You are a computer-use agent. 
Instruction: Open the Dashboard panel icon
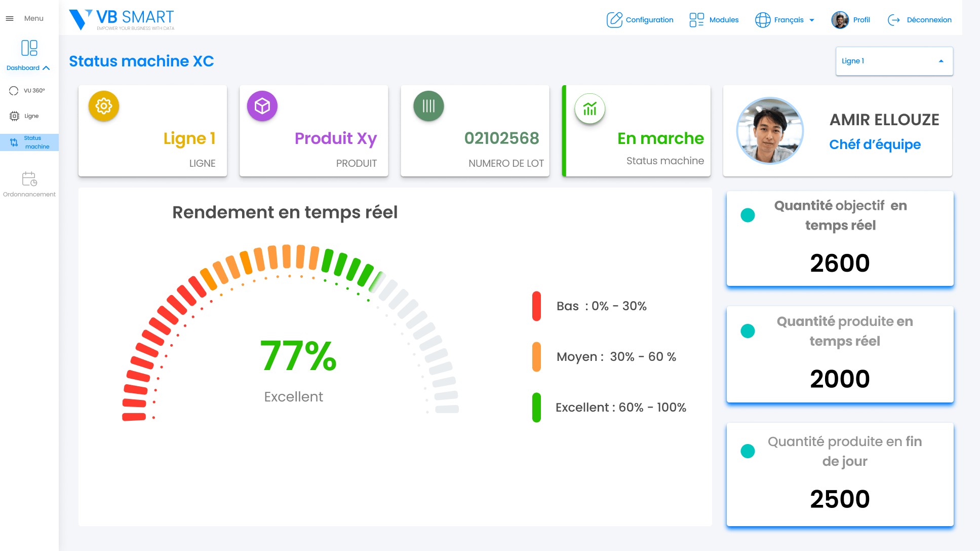(29, 48)
